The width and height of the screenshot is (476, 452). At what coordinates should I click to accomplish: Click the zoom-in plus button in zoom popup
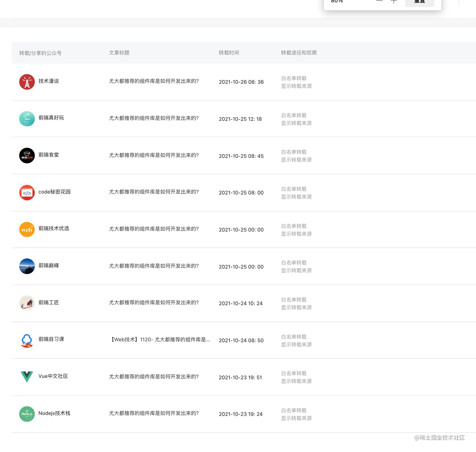point(394,2)
